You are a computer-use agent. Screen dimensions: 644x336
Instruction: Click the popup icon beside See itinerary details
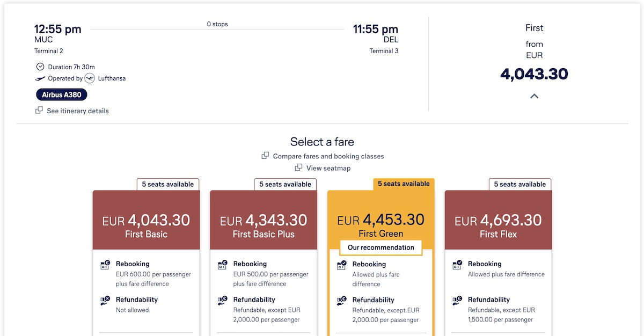point(39,111)
